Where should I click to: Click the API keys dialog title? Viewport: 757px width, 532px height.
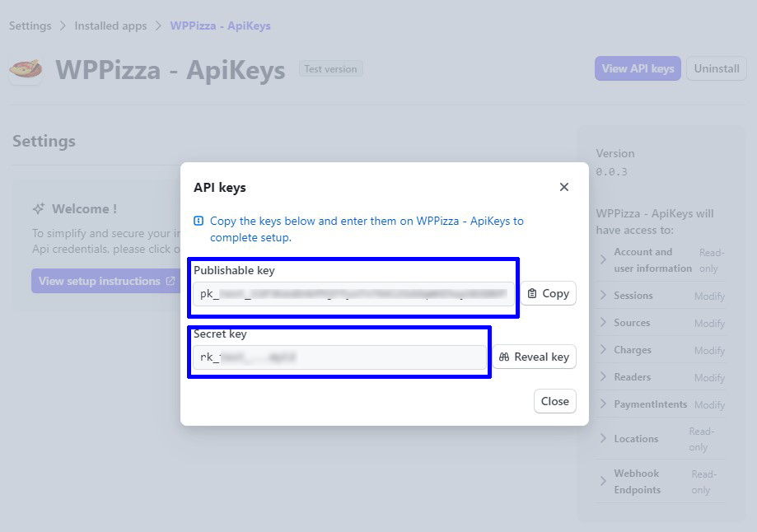tap(220, 187)
